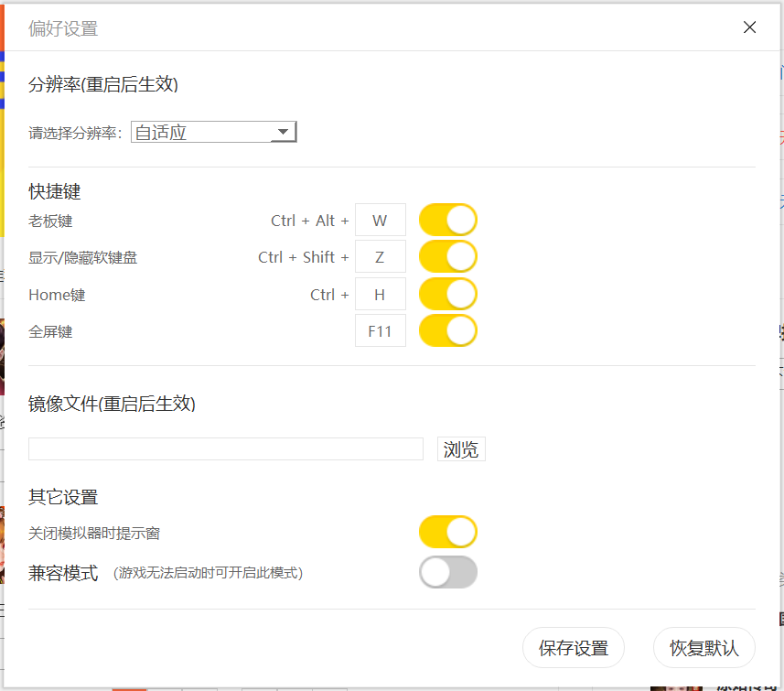Click the mirror file path input field

tap(224, 449)
